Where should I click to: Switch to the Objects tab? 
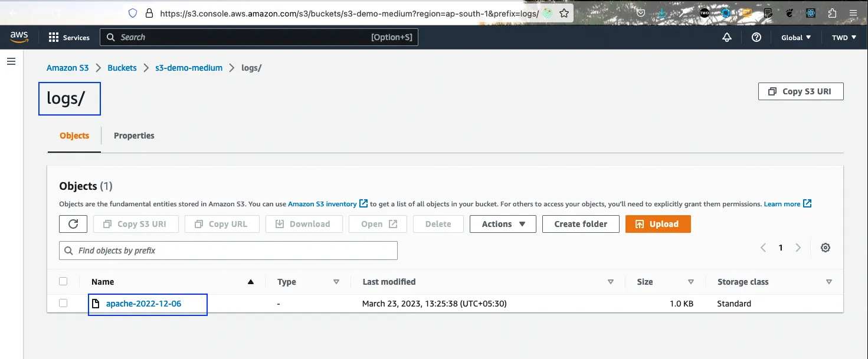(x=74, y=136)
